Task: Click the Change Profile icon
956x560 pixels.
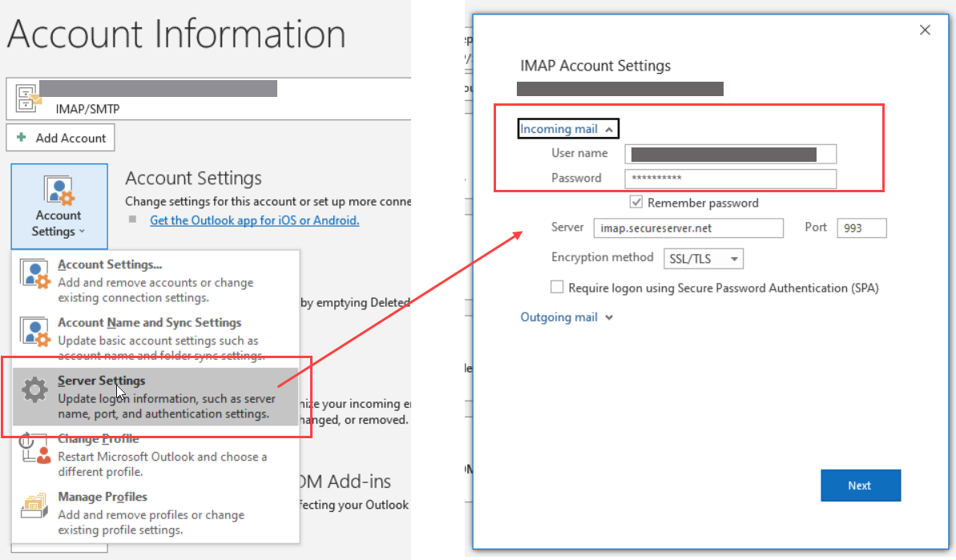Action: point(34,449)
